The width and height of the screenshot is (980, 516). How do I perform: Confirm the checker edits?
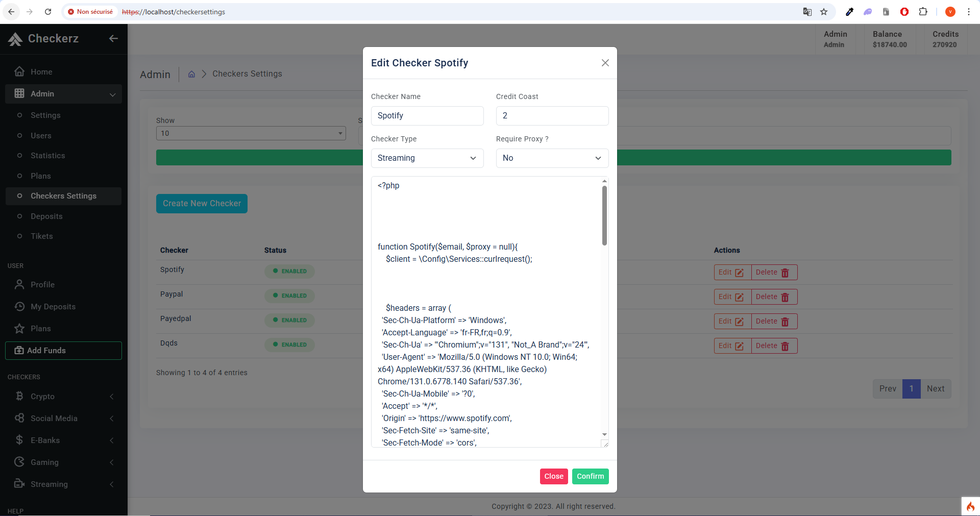tap(591, 476)
